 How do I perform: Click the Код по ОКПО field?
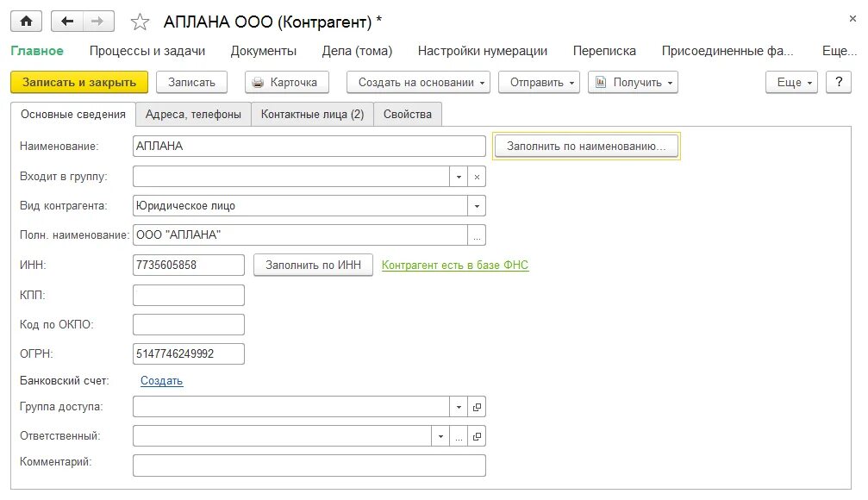[x=188, y=324]
